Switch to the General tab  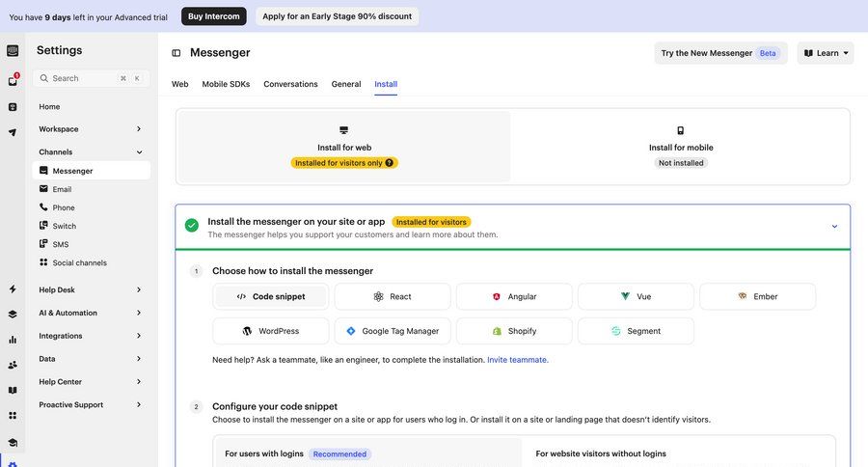click(346, 84)
